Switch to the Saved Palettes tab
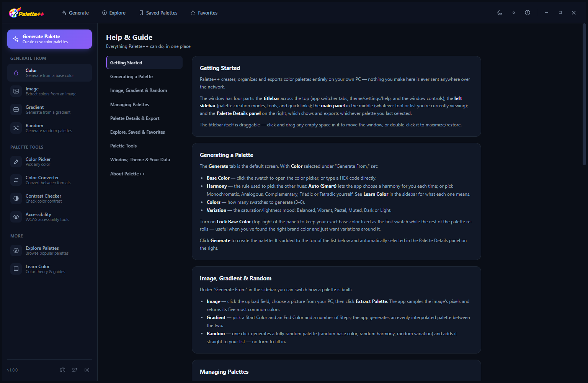Screen dimensions: 588x383 pyautogui.click(x=158, y=13)
